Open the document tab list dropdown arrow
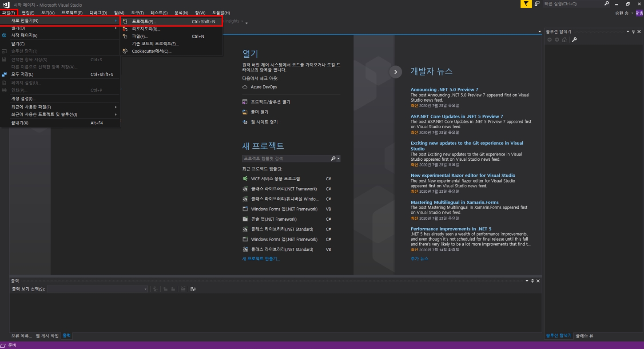This screenshot has height=349, width=644. click(540, 32)
